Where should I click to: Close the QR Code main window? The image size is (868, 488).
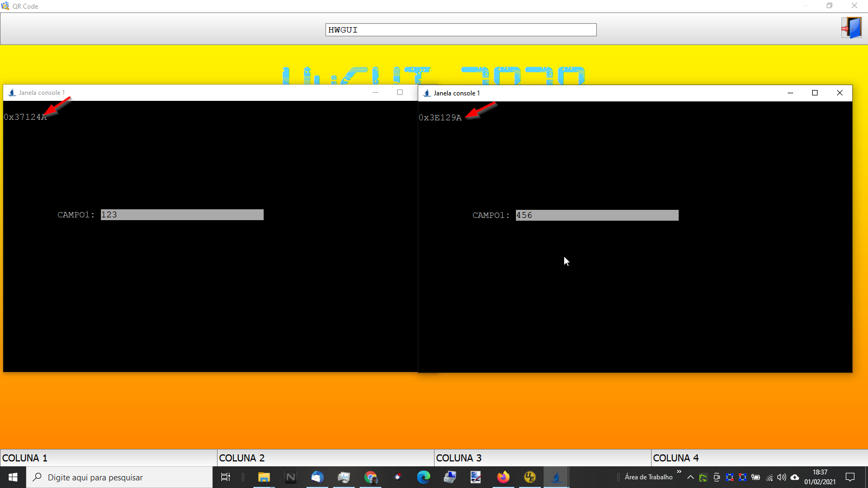pos(854,6)
